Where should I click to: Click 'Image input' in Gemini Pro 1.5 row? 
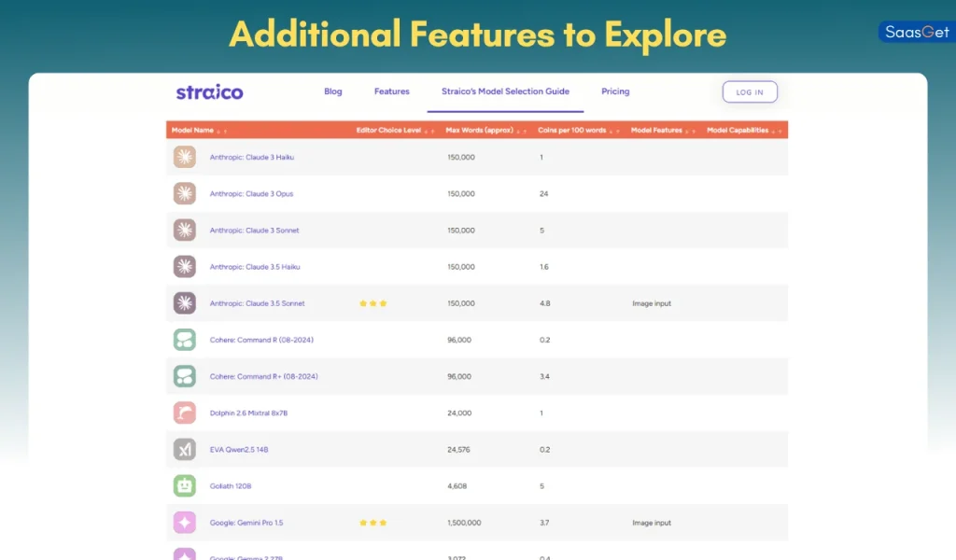652,523
